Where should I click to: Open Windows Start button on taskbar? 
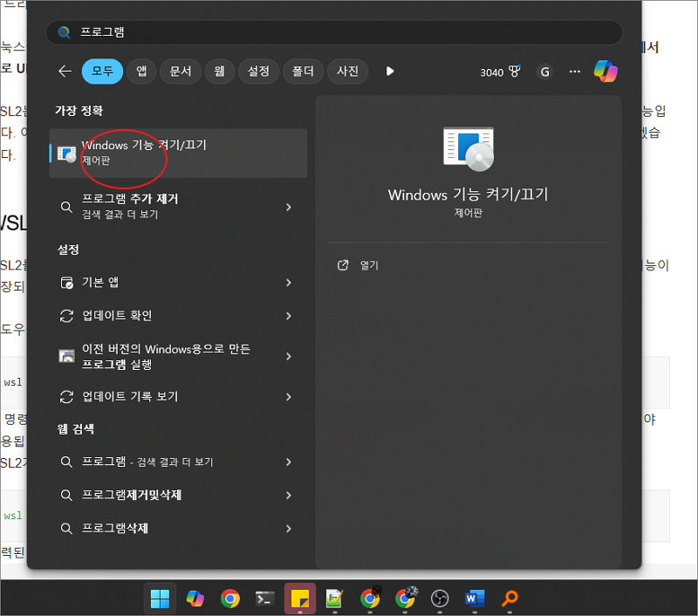click(160, 599)
